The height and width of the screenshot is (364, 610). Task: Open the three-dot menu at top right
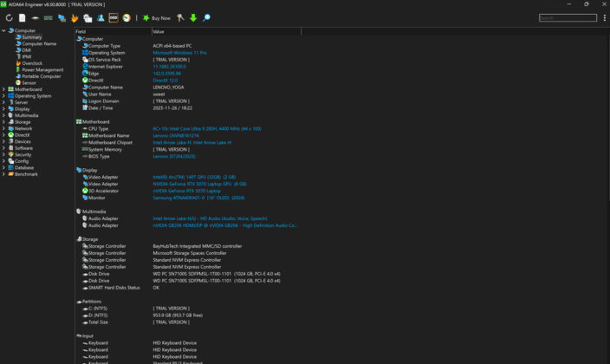(604, 18)
